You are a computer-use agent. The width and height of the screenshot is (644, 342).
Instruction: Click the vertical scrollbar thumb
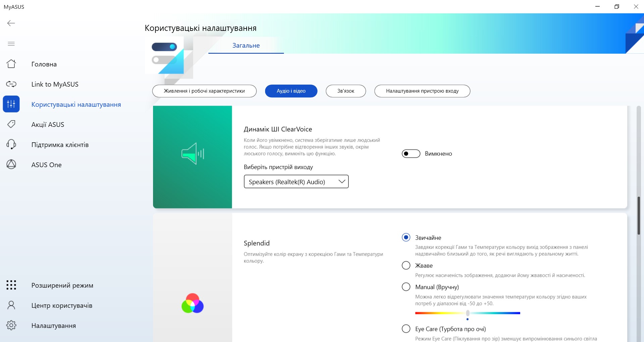point(639,215)
